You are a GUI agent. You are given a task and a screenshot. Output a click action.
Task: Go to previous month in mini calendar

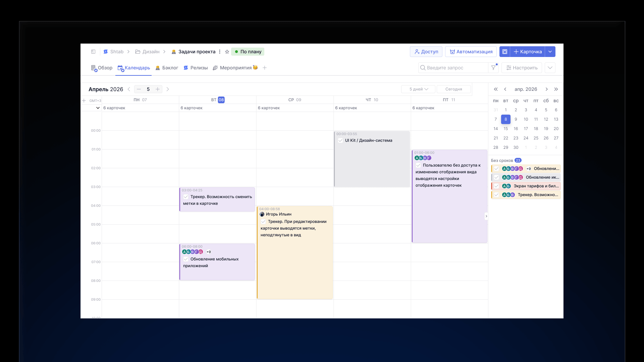coord(505,89)
